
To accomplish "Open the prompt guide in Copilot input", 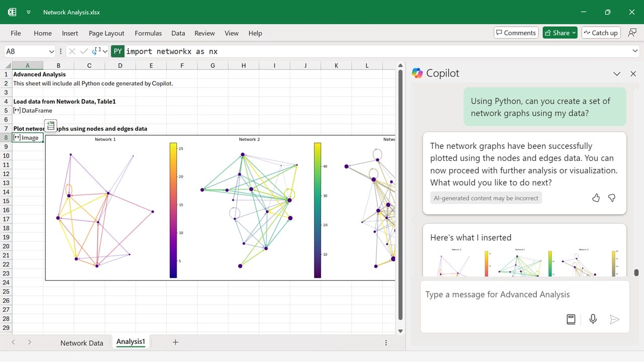I will (571, 319).
